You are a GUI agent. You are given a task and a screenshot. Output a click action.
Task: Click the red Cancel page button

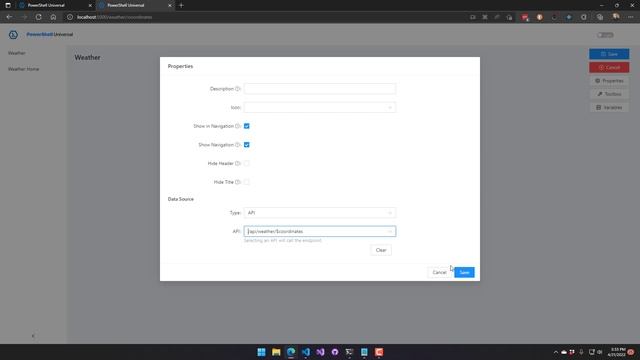point(609,67)
